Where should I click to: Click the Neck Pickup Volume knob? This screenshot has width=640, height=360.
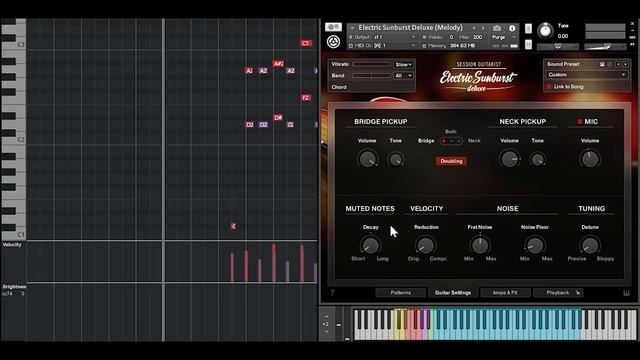click(510, 159)
